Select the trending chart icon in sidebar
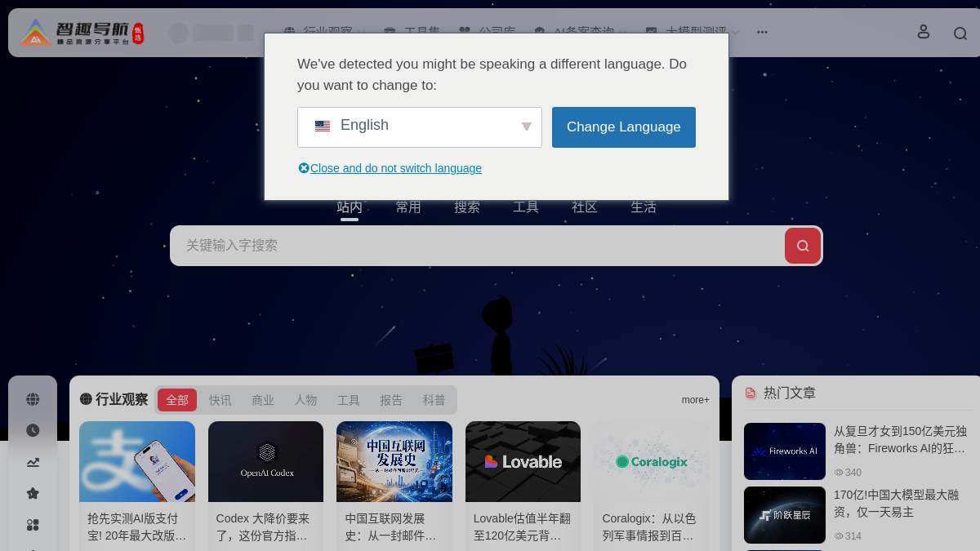The height and width of the screenshot is (551, 980). point(33,462)
